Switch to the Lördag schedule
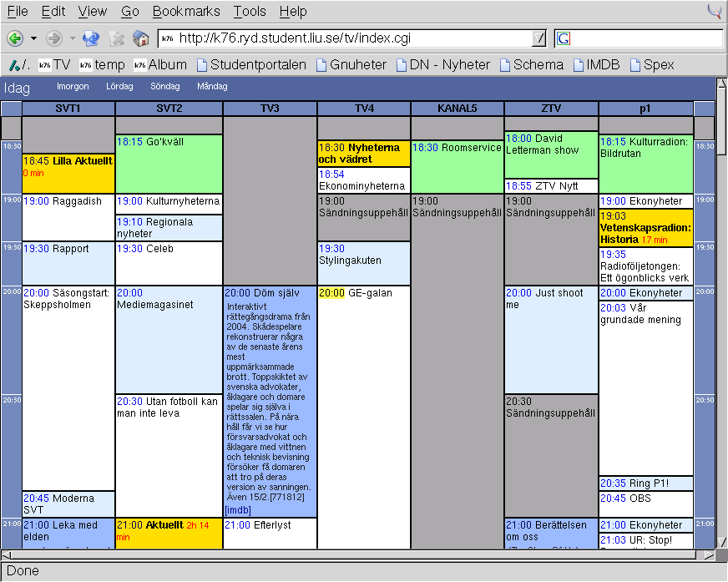 (119, 86)
